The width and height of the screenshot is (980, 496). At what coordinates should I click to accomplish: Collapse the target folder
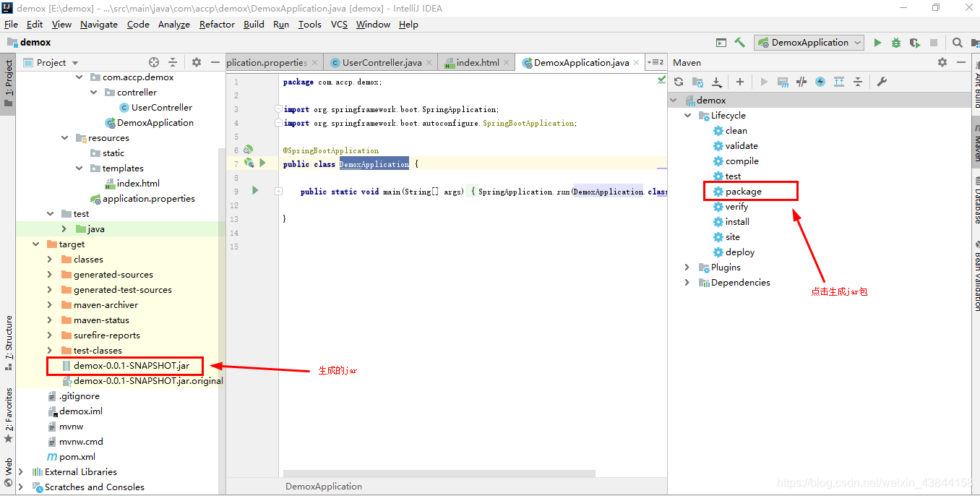point(35,244)
